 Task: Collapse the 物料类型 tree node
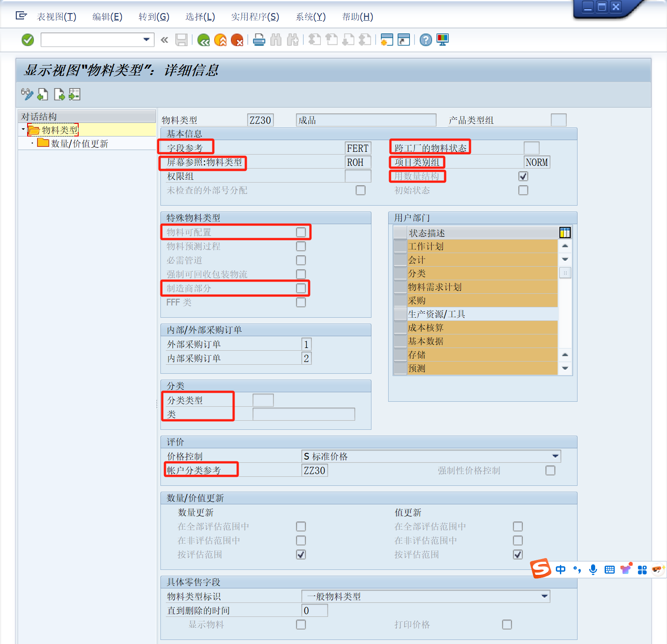coord(23,130)
